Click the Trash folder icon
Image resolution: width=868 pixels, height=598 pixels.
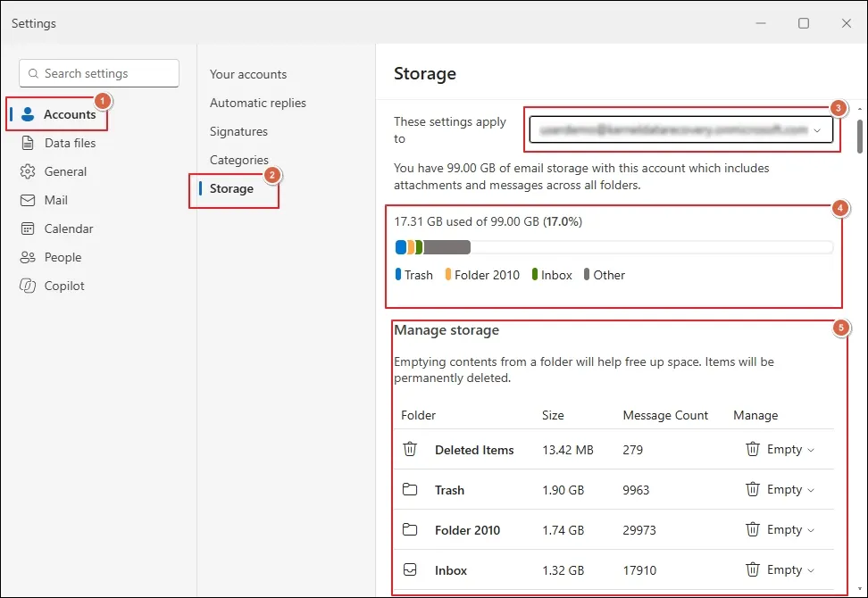click(x=410, y=490)
